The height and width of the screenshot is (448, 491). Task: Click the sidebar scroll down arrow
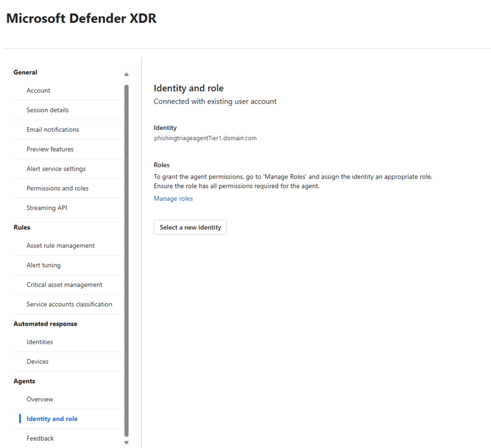(x=126, y=442)
